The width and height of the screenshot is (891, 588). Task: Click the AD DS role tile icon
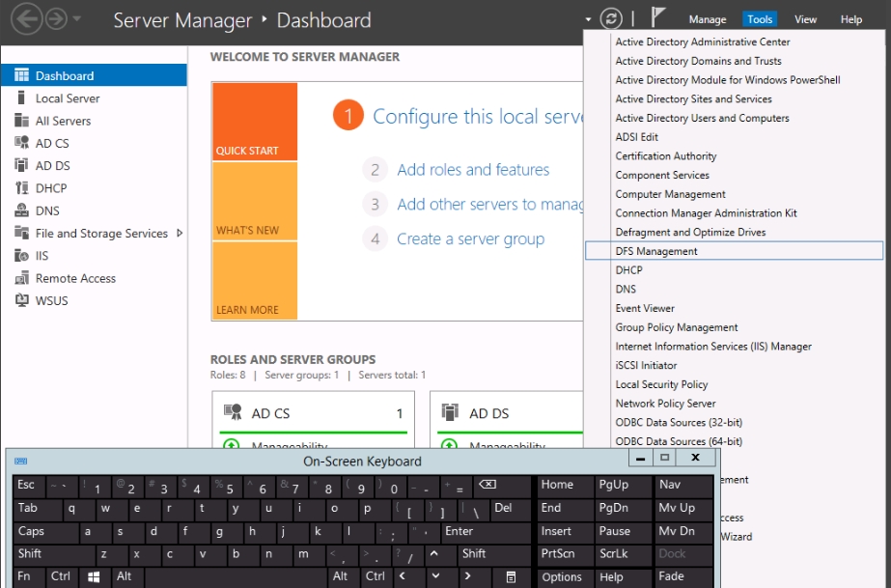450,412
